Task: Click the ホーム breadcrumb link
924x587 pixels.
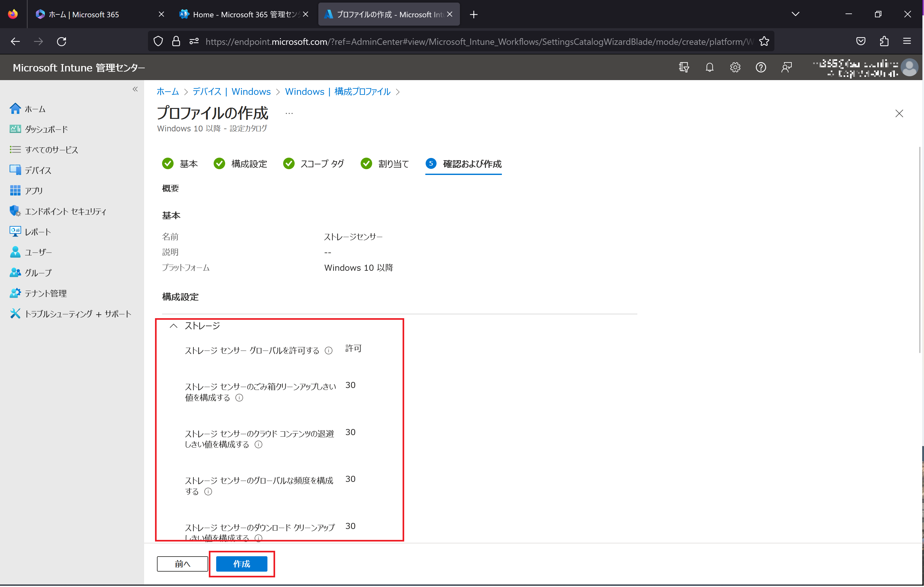Action: 168,91
